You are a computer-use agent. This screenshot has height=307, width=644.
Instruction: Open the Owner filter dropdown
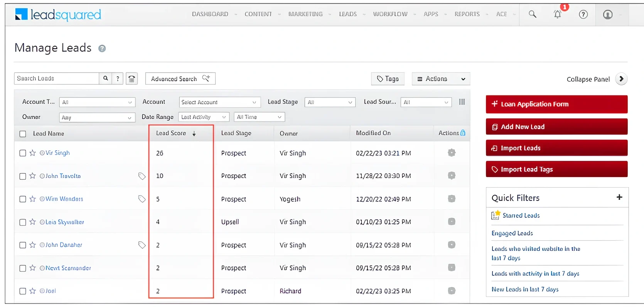(x=97, y=117)
